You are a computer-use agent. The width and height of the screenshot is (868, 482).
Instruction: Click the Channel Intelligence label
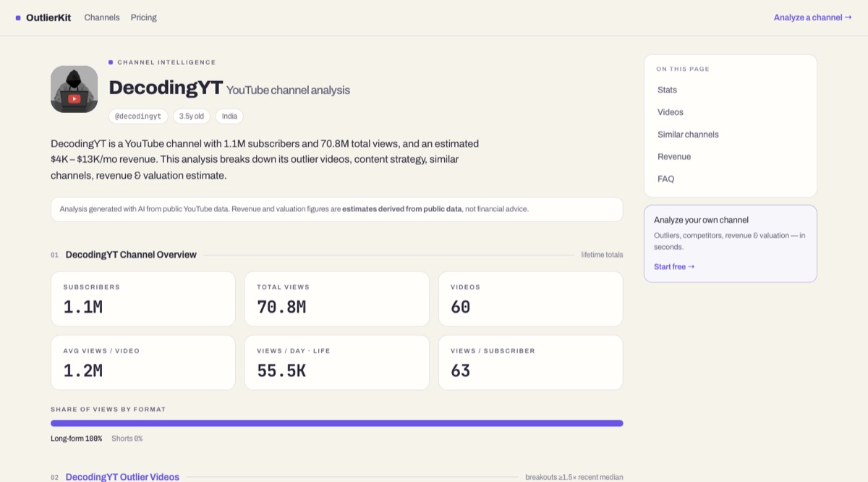click(x=166, y=62)
